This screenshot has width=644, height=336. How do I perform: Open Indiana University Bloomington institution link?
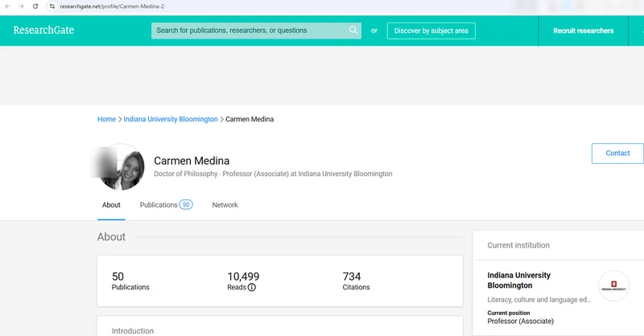pos(518,281)
